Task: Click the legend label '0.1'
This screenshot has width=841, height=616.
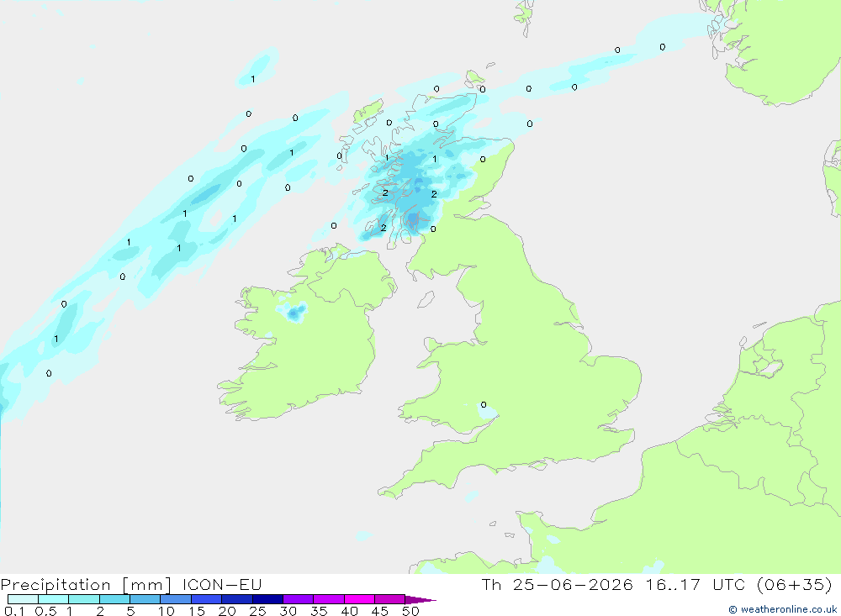Action: tap(14, 611)
